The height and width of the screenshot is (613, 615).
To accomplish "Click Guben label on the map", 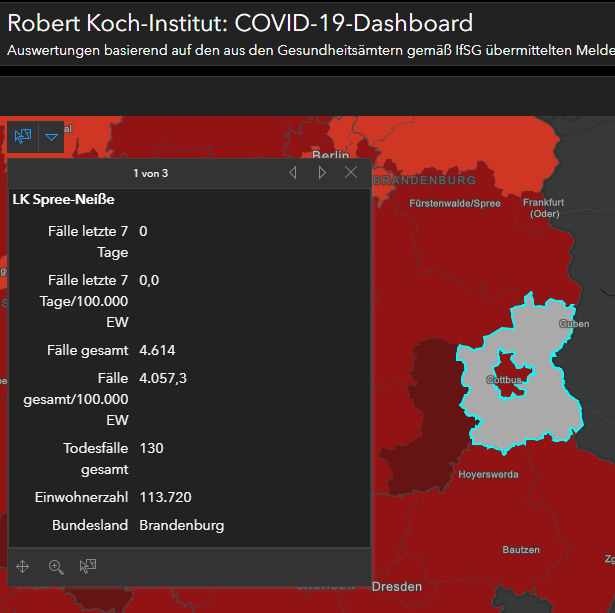I will pos(573,324).
